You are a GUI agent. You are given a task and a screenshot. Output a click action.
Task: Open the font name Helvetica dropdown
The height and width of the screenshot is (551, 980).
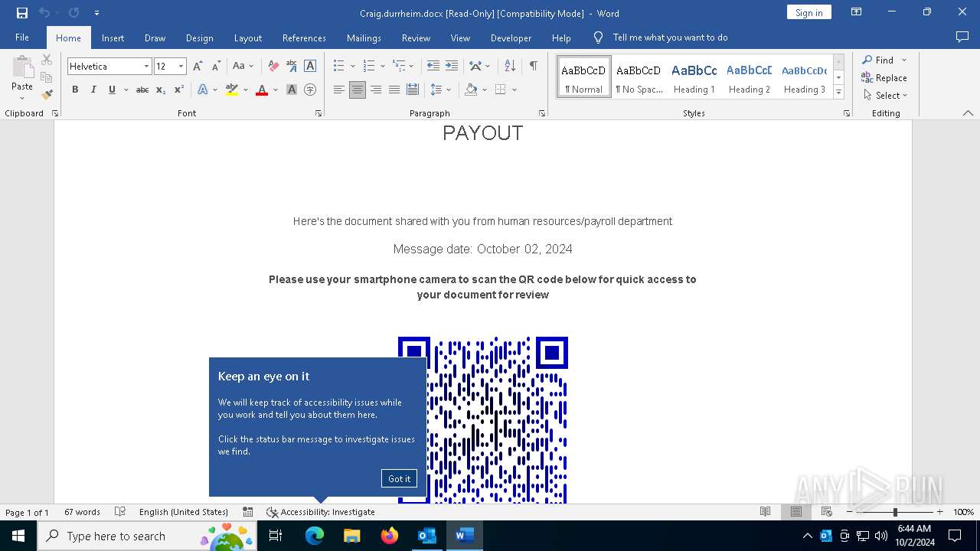click(x=146, y=67)
